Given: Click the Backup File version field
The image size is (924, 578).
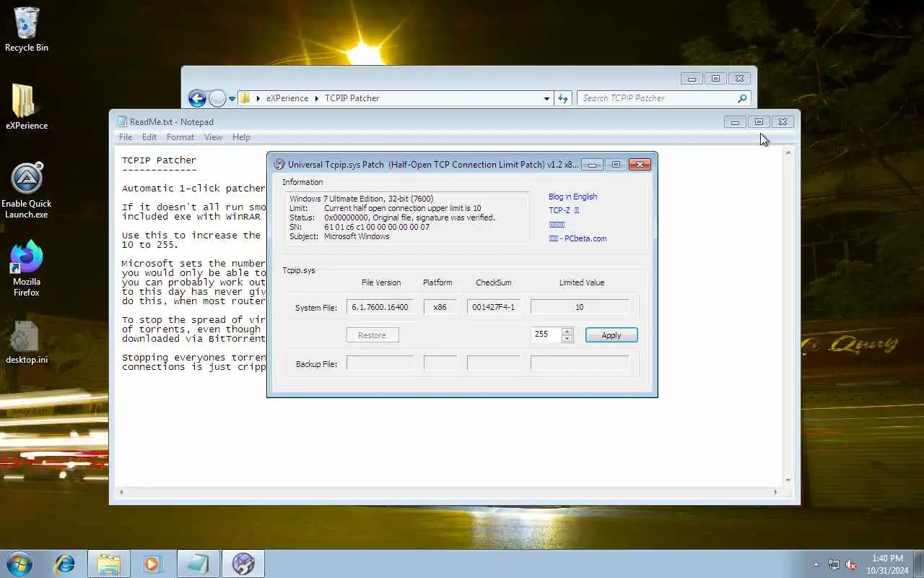Looking at the screenshot, I should 380,363.
